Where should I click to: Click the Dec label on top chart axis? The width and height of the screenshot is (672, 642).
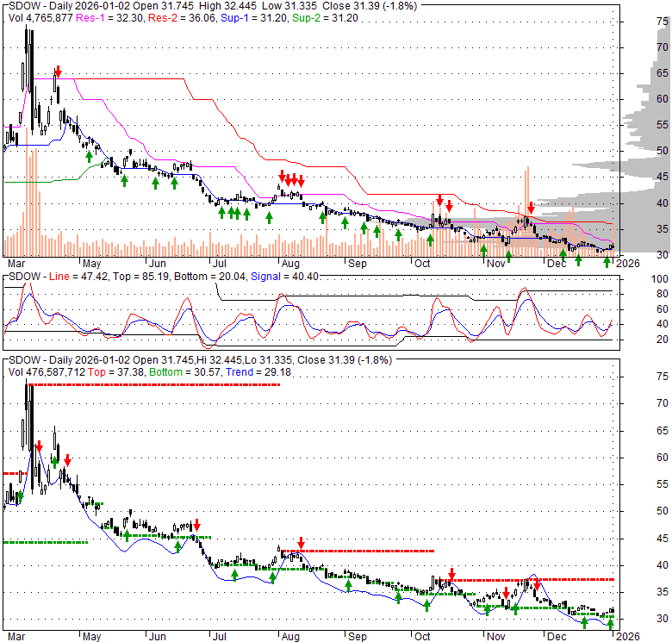point(557,263)
